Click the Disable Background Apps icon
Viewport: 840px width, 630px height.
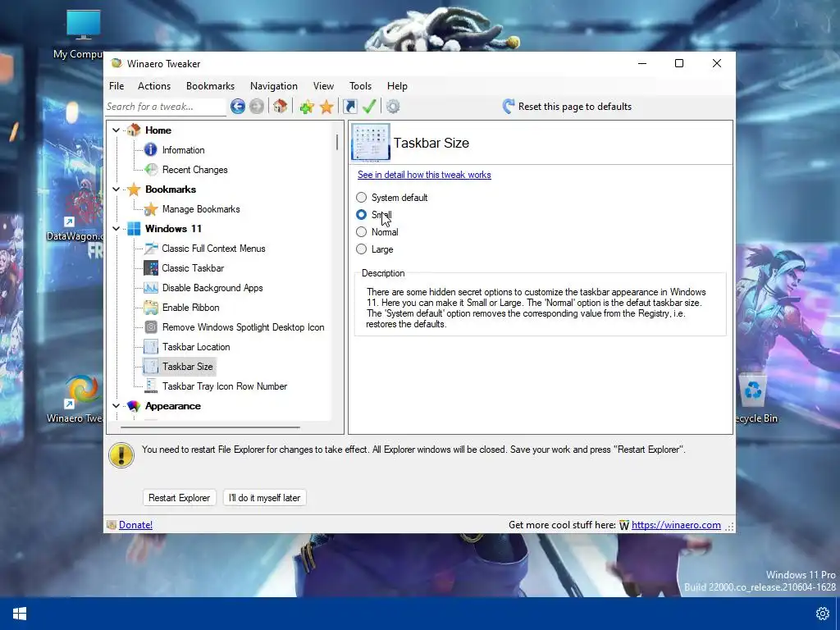151,288
